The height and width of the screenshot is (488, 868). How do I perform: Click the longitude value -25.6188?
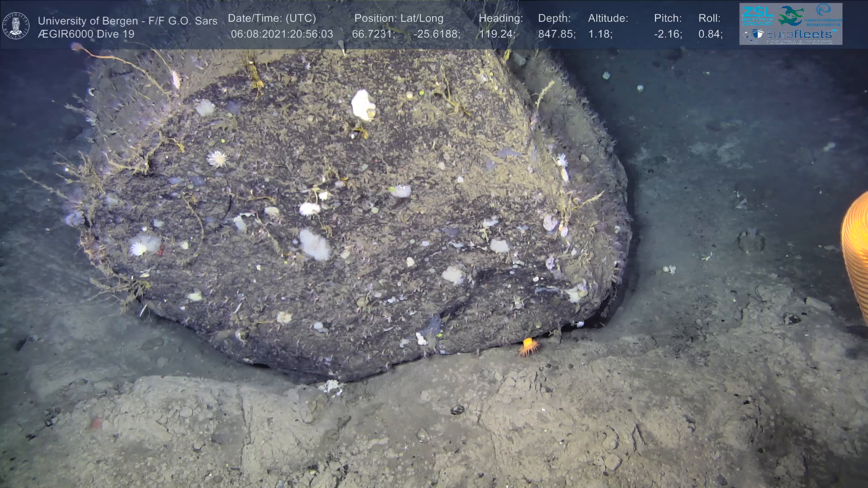point(435,34)
